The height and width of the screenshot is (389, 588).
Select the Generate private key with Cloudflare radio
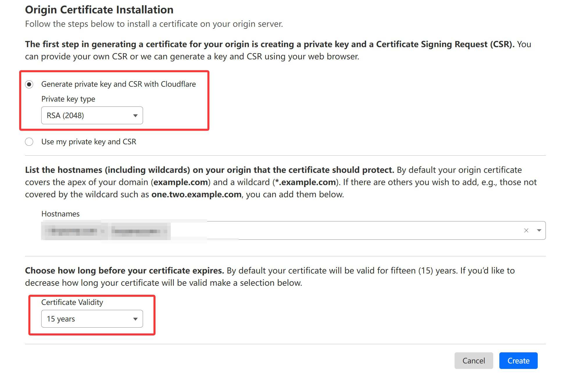pyautogui.click(x=29, y=84)
